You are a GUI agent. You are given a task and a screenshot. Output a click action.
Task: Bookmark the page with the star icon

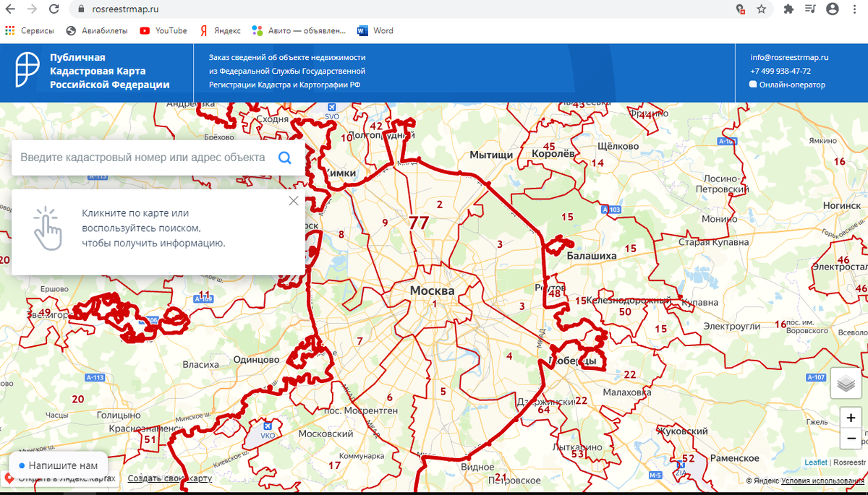point(761,9)
